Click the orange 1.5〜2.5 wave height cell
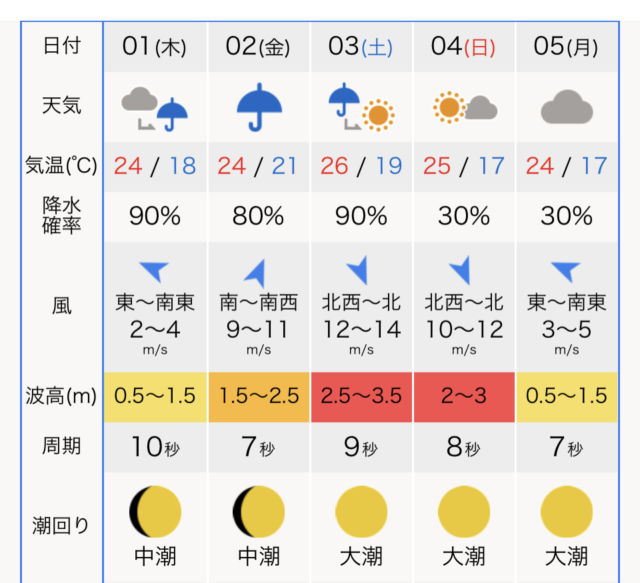 click(259, 396)
